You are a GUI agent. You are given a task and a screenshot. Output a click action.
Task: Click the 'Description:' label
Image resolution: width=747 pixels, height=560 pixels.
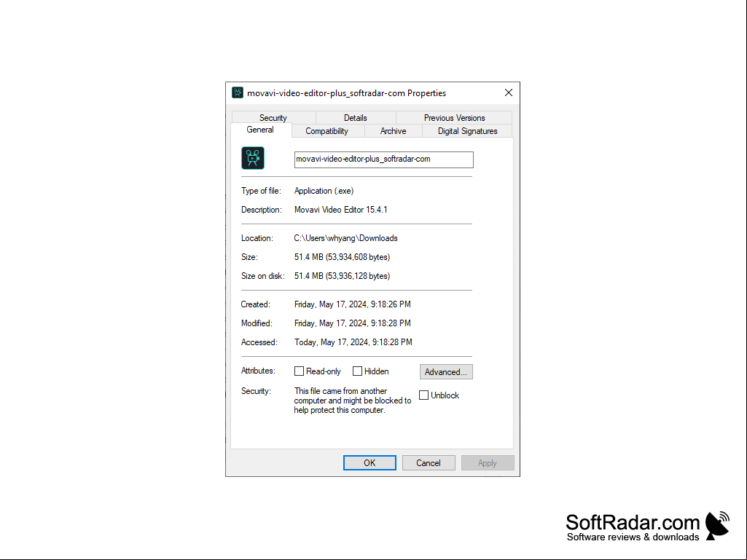click(262, 210)
